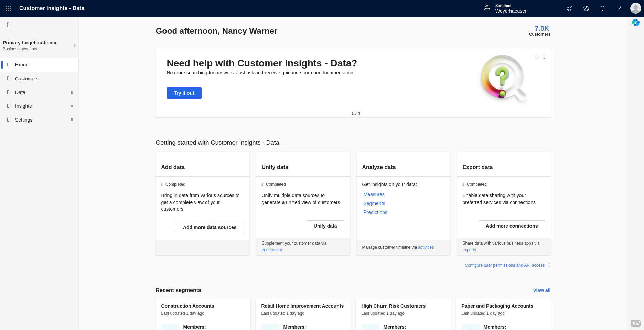
Task: Open View all recent segments
Action: click(x=541, y=290)
